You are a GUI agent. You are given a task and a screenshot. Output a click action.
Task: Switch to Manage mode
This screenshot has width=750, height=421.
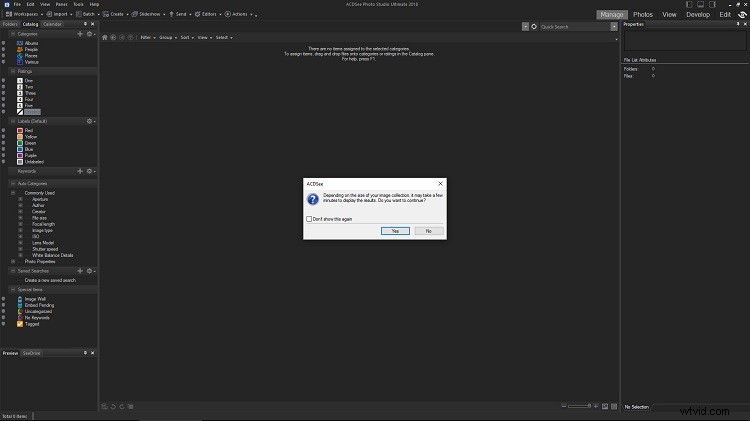(x=612, y=15)
